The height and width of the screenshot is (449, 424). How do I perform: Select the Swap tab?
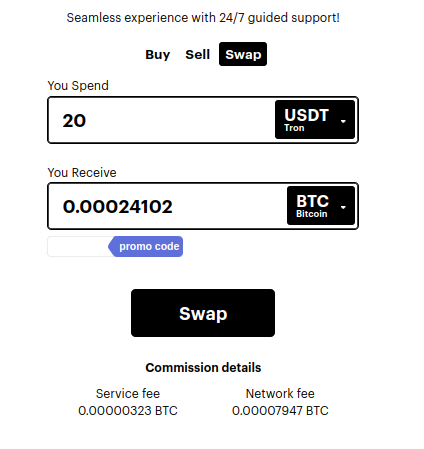tap(243, 54)
